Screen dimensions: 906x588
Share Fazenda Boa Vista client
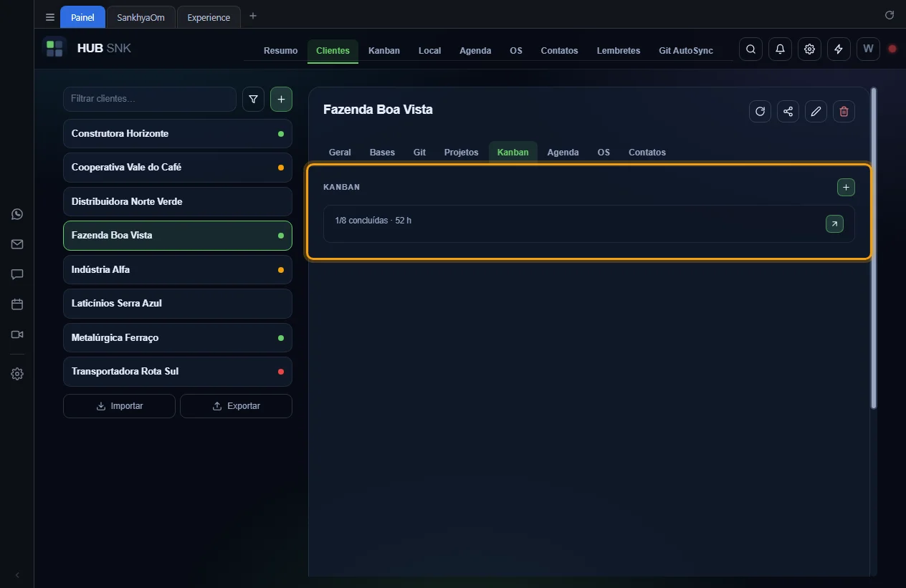click(788, 111)
